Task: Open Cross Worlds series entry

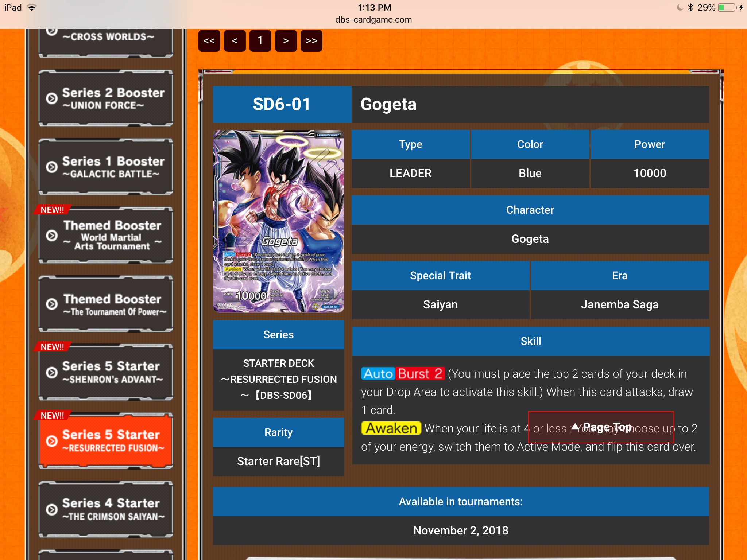Action: click(x=108, y=40)
